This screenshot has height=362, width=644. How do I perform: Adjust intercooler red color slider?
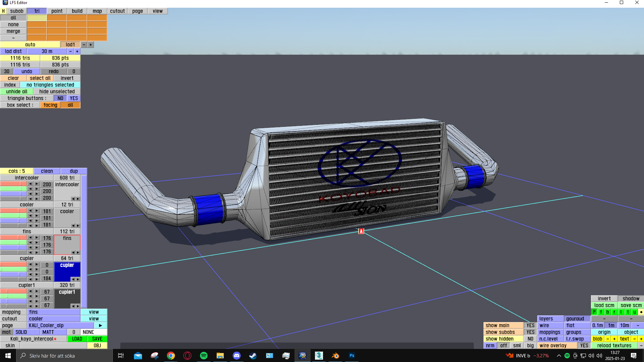tap(13, 184)
